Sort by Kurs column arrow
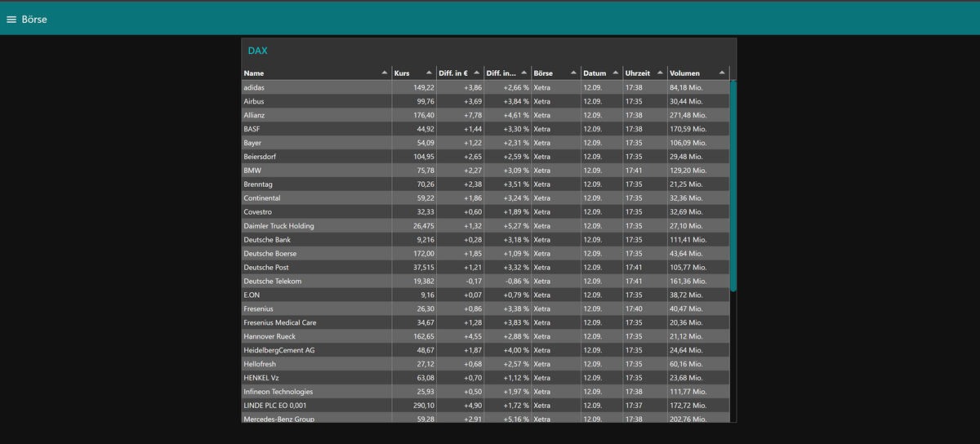Viewport: 980px width, 444px height. (x=429, y=73)
